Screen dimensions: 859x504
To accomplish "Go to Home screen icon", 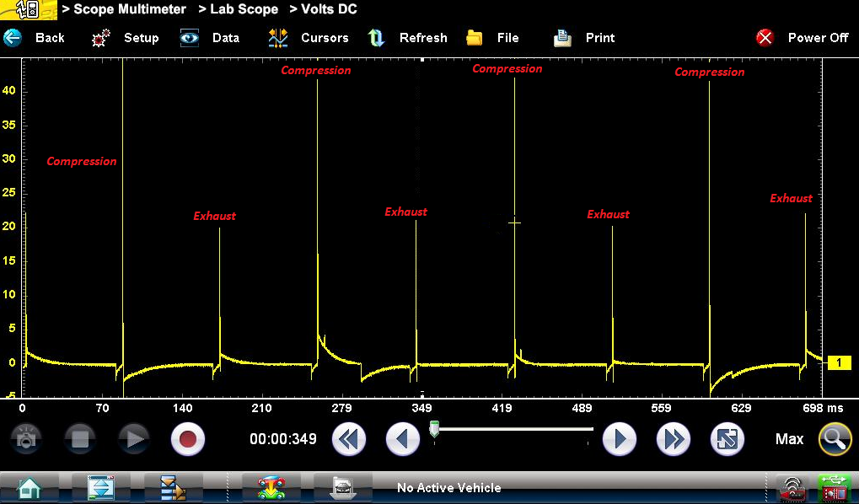I will pos(30,487).
